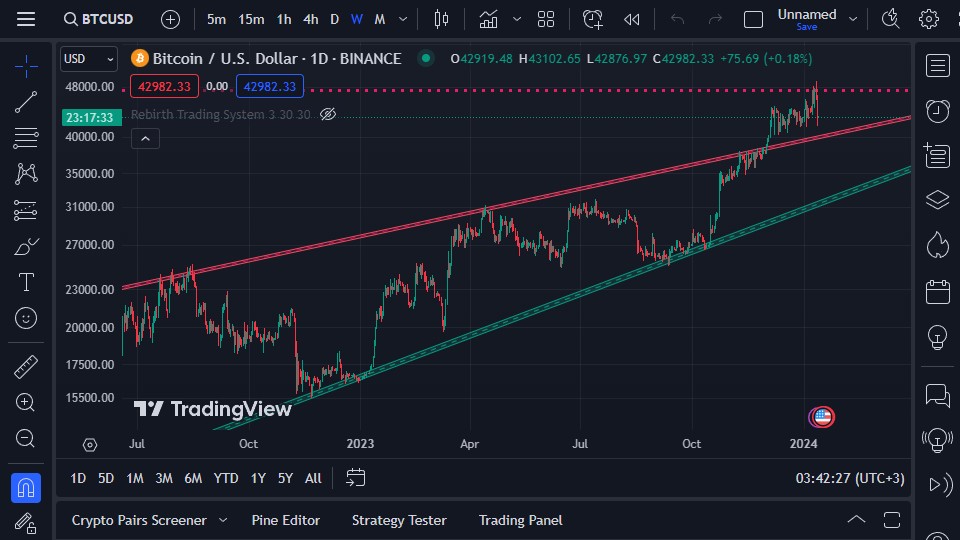Viewport: 960px width, 540px height.
Task: Open the hamburger main menu
Action: pyautogui.click(x=26, y=19)
